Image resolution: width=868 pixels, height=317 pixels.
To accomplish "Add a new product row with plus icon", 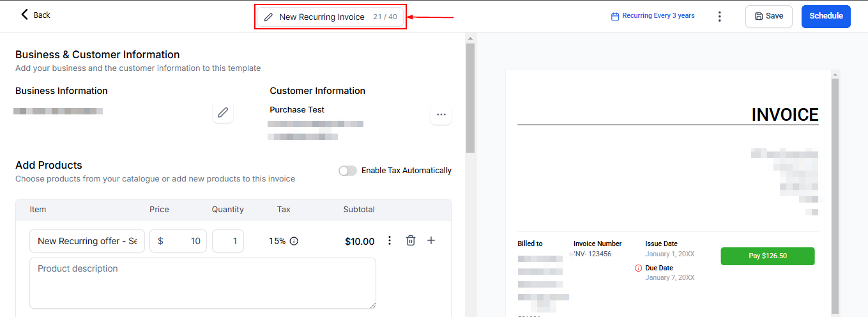I will pyautogui.click(x=431, y=240).
